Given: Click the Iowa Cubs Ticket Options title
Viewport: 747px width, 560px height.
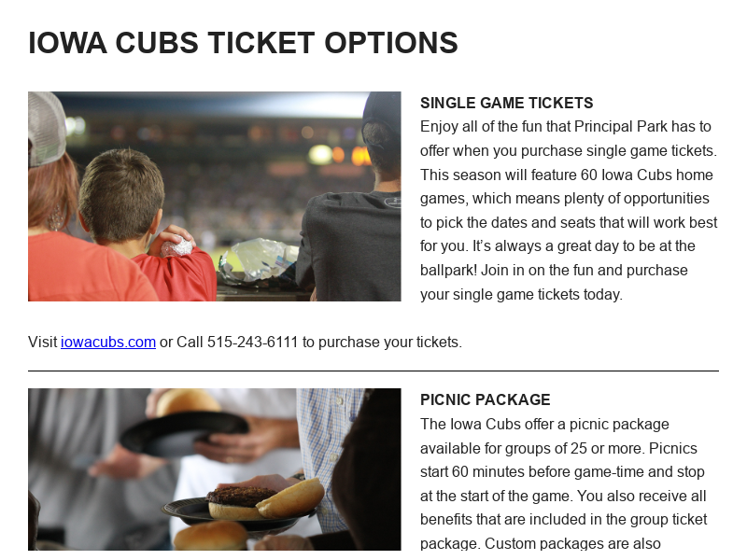Looking at the screenshot, I should (x=243, y=43).
